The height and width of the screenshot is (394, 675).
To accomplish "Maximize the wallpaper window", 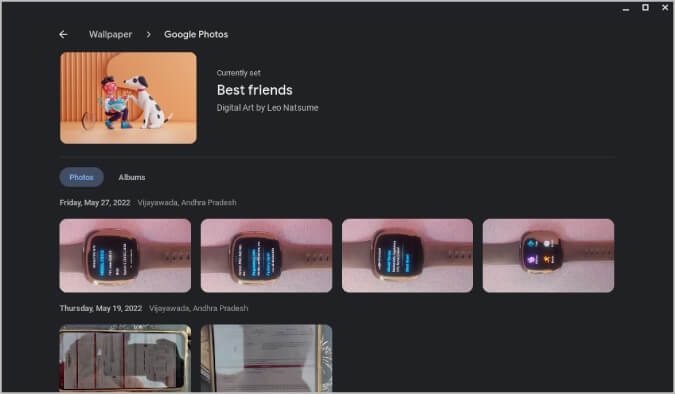I will point(645,7).
